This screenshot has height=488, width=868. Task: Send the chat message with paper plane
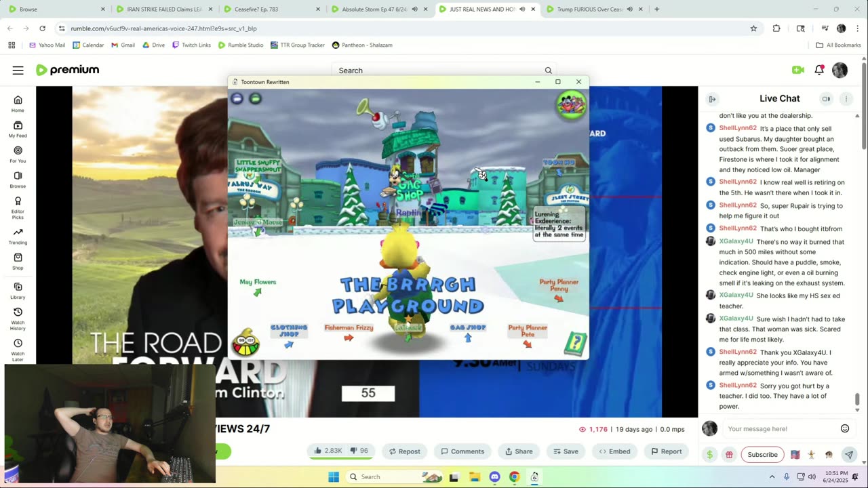pyautogui.click(x=848, y=455)
